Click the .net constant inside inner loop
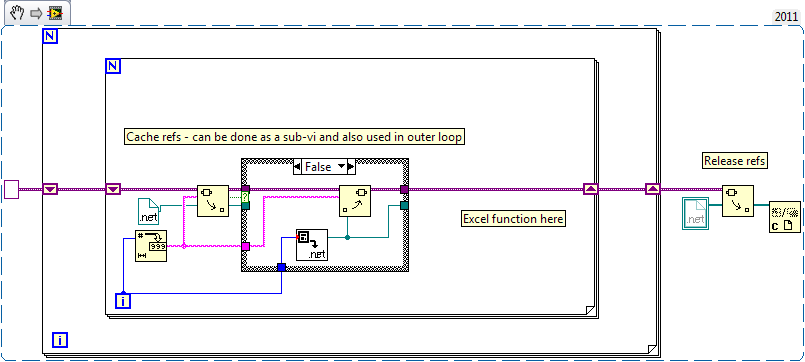Viewport: 805px width, 362px height. (149, 212)
